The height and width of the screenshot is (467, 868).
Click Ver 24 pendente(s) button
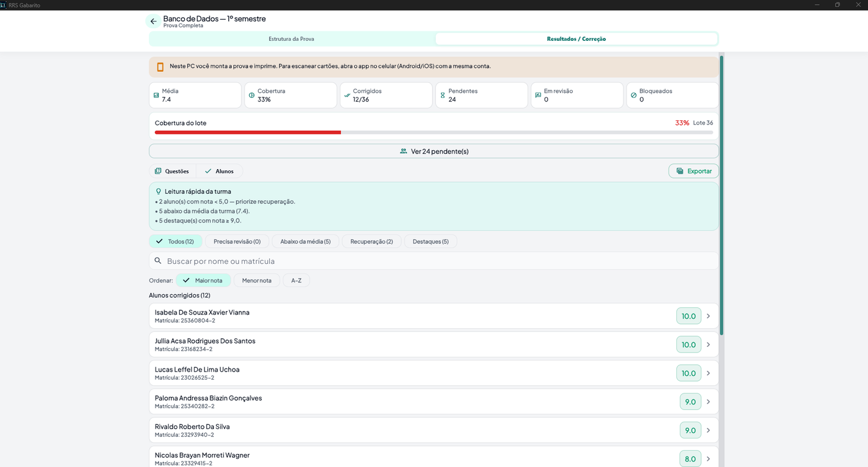pos(434,151)
